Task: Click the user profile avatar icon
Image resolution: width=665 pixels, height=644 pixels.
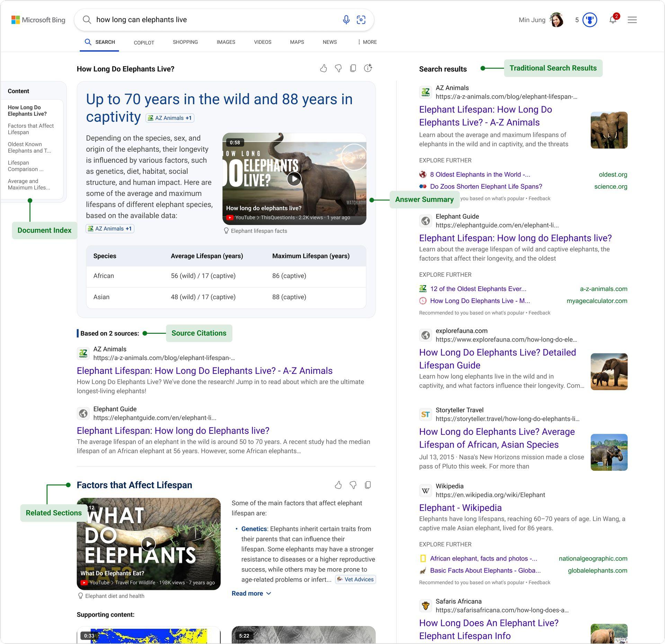Action: [558, 20]
